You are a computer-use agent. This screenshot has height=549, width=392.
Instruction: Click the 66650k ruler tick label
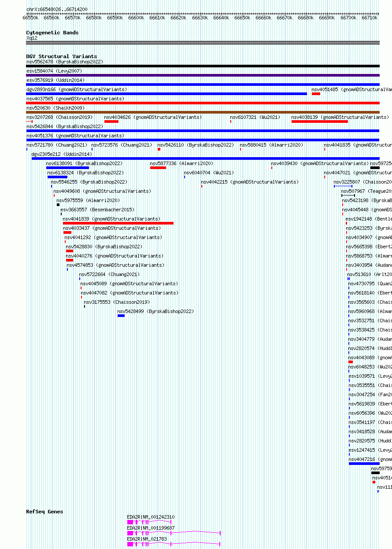coord(242,18)
